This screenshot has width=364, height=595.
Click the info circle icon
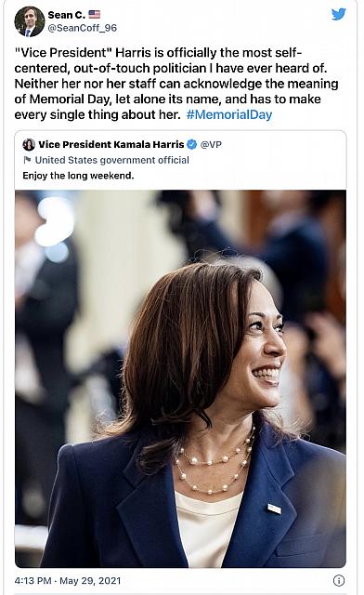tap(339, 580)
